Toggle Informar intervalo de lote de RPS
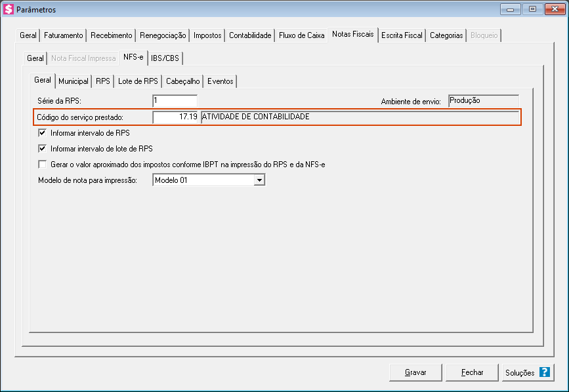This screenshot has width=569, height=392. tap(43, 149)
